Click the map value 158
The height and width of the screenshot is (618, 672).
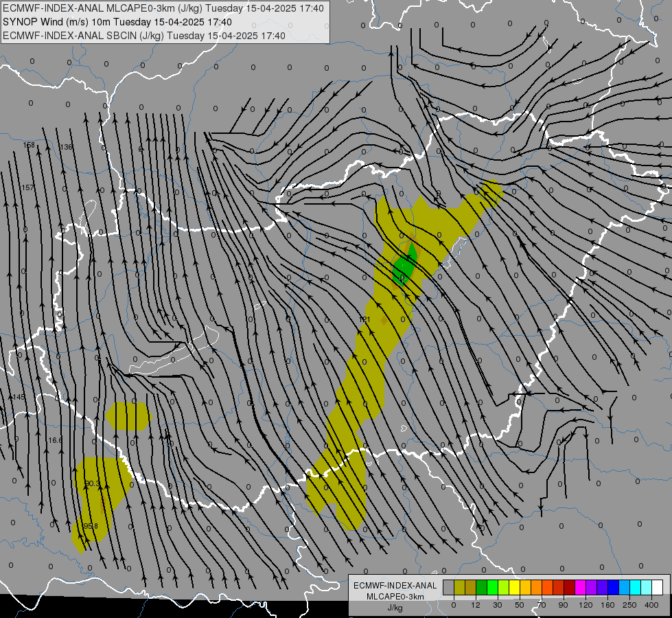(29, 145)
